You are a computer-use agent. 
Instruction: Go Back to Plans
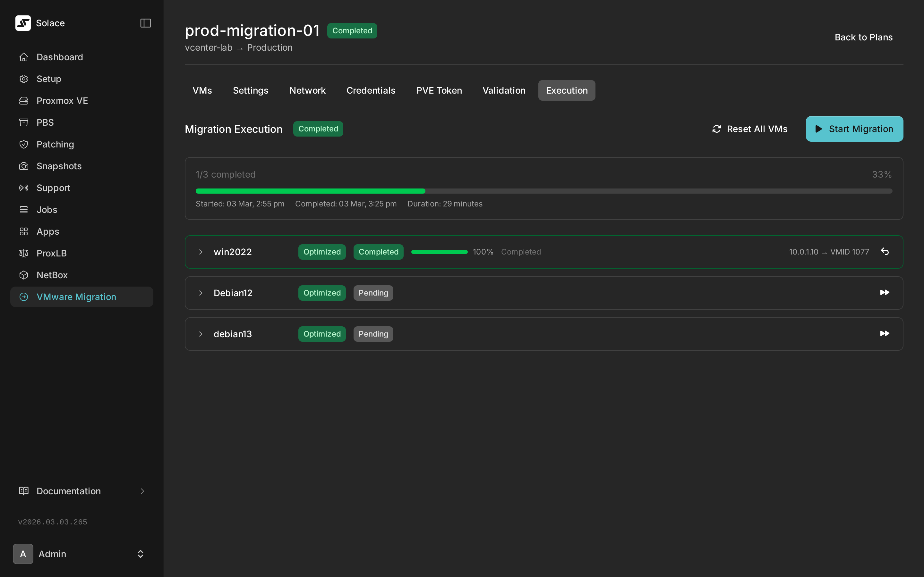pyautogui.click(x=863, y=37)
